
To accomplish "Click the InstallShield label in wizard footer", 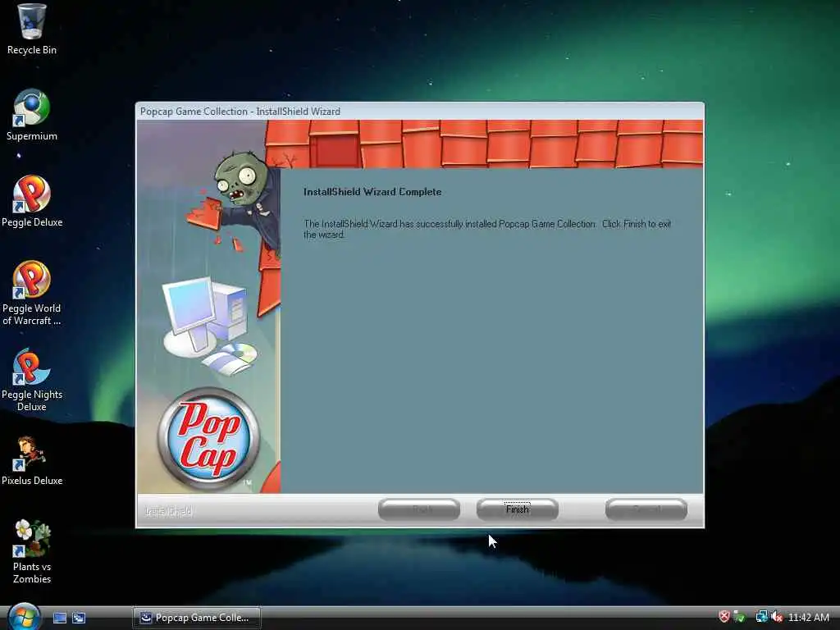I will (x=169, y=511).
